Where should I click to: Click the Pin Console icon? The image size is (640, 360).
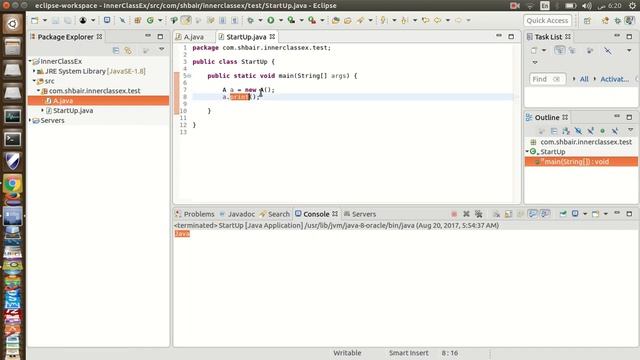click(563, 213)
